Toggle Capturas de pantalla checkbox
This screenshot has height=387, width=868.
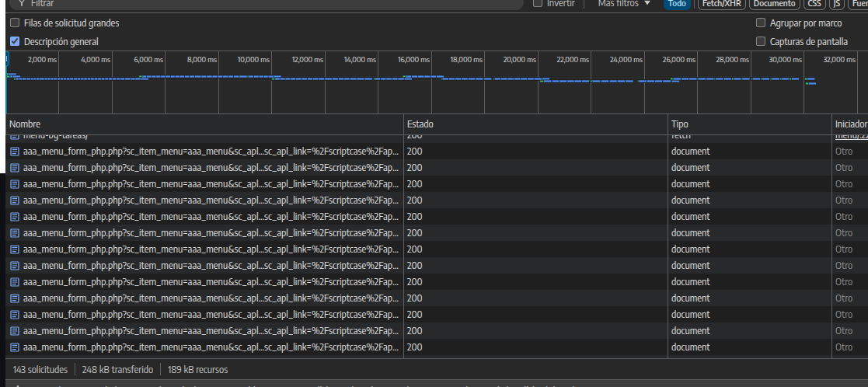click(761, 41)
